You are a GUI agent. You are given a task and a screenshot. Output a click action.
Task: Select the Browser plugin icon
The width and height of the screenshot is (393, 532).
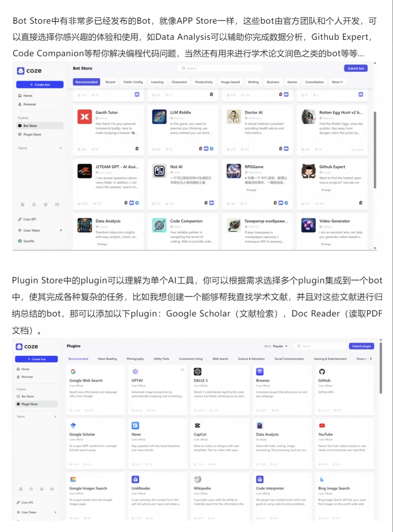click(260, 372)
